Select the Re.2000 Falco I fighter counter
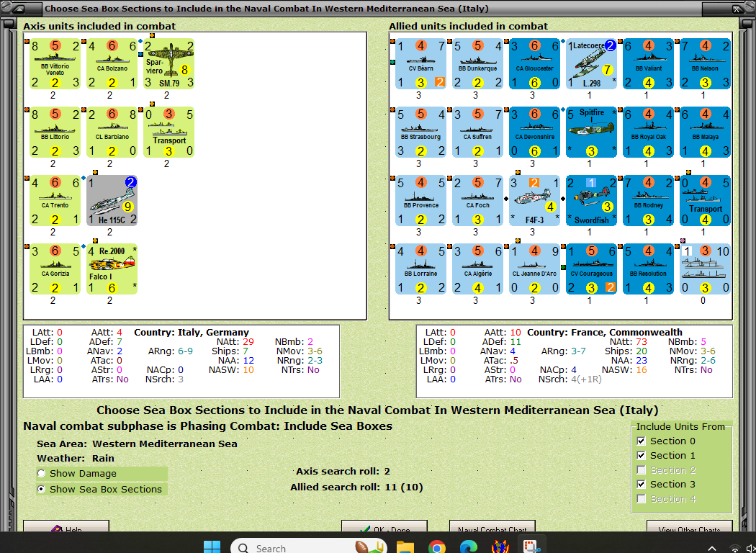The width and height of the screenshot is (756, 553). pyautogui.click(x=112, y=269)
